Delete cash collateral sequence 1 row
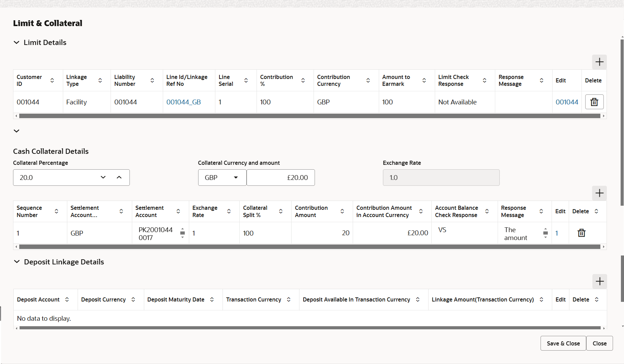The width and height of the screenshot is (624, 364). click(581, 233)
